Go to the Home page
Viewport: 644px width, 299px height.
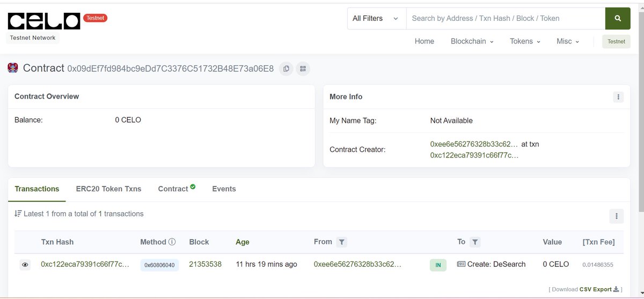pyautogui.click(x=425, y=41)
